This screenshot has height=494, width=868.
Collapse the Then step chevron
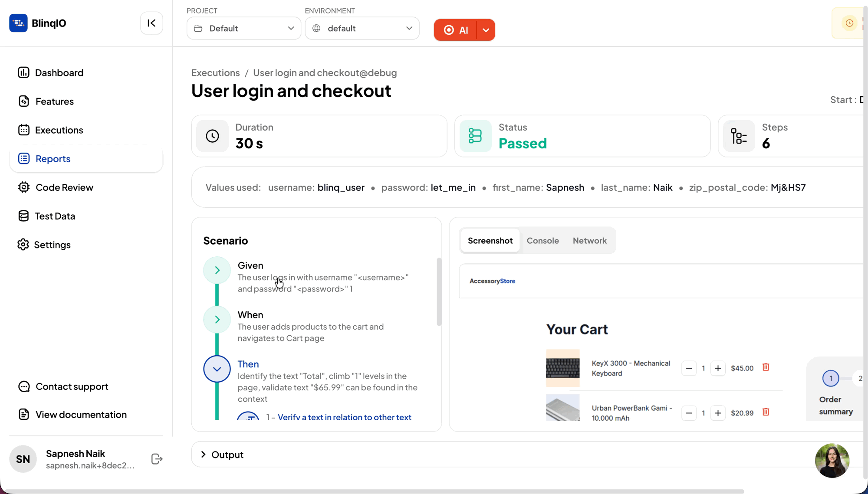[x=217, y=369]
